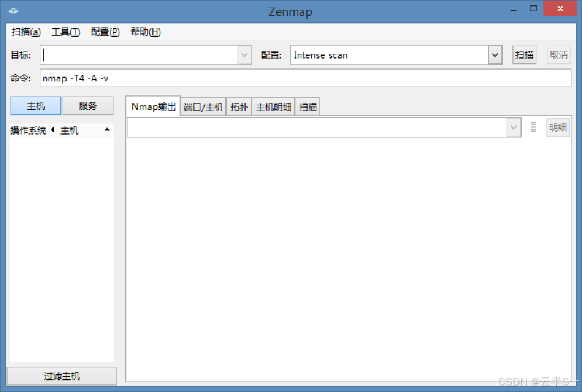
Task: Expand the 目标 target history dropdown arrow
Action: pyautogui.click(x=244, y=55)
